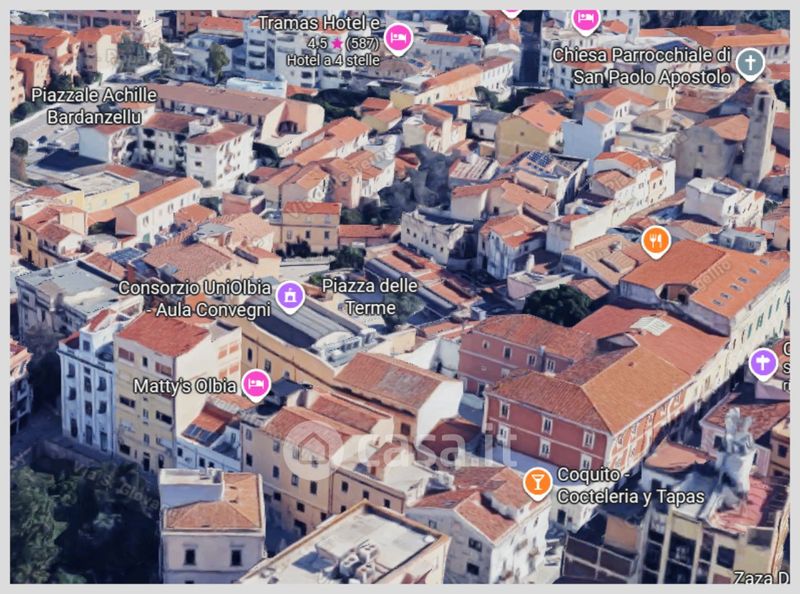Click the Consorzio UniOlbia - Aula Convegni text
The width and height of the screenshot is (800, 594).
point(194,296)
